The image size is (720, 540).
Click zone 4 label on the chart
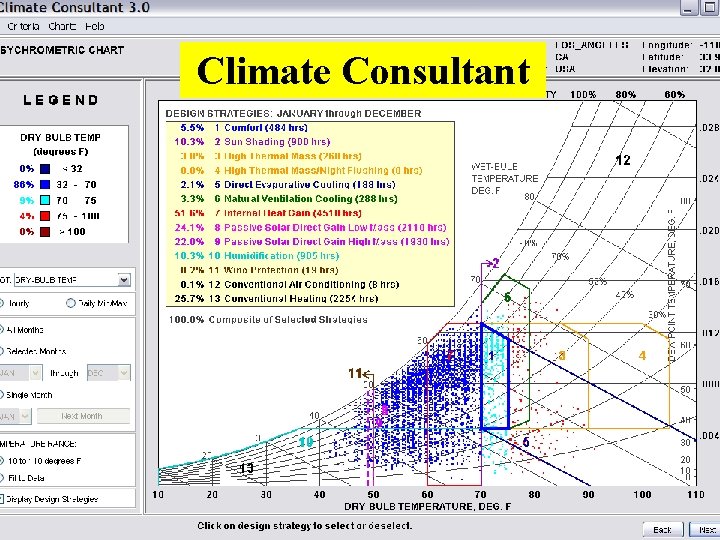point(642,355)
